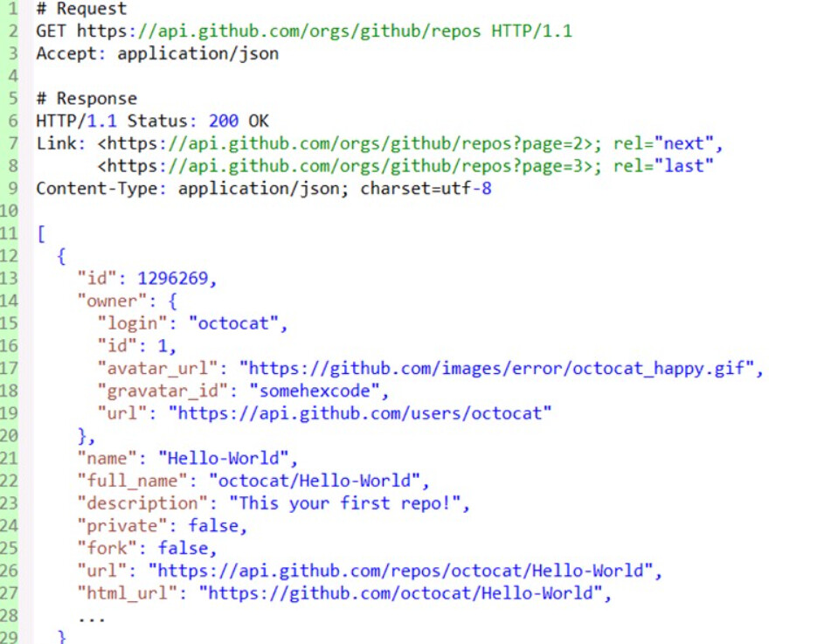The height and width of the screenshot is (644, 838).
Task: Click the description 'This your first repo!'
Action: point(344,503)
